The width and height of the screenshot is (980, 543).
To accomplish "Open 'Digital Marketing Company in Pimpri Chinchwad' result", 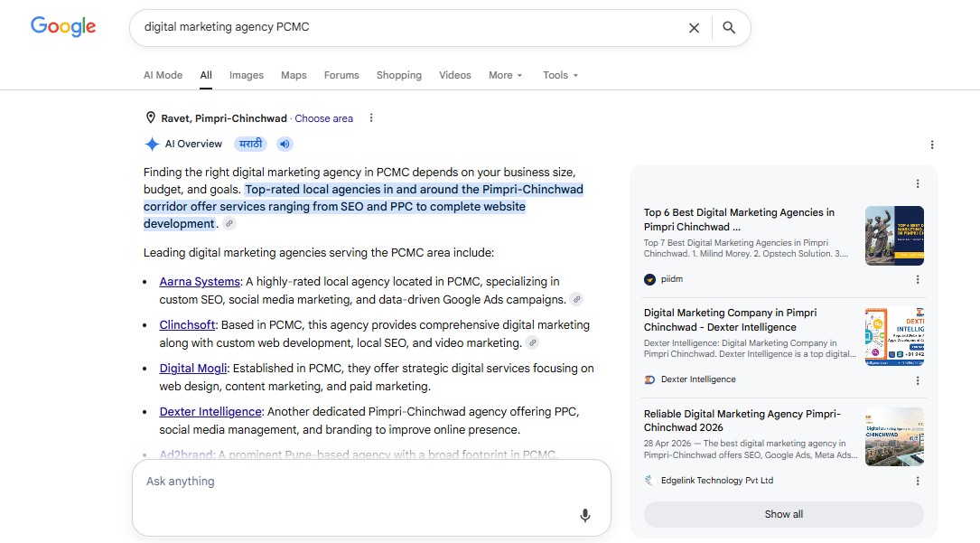I will pyautogui.click(x=731, y=320).
